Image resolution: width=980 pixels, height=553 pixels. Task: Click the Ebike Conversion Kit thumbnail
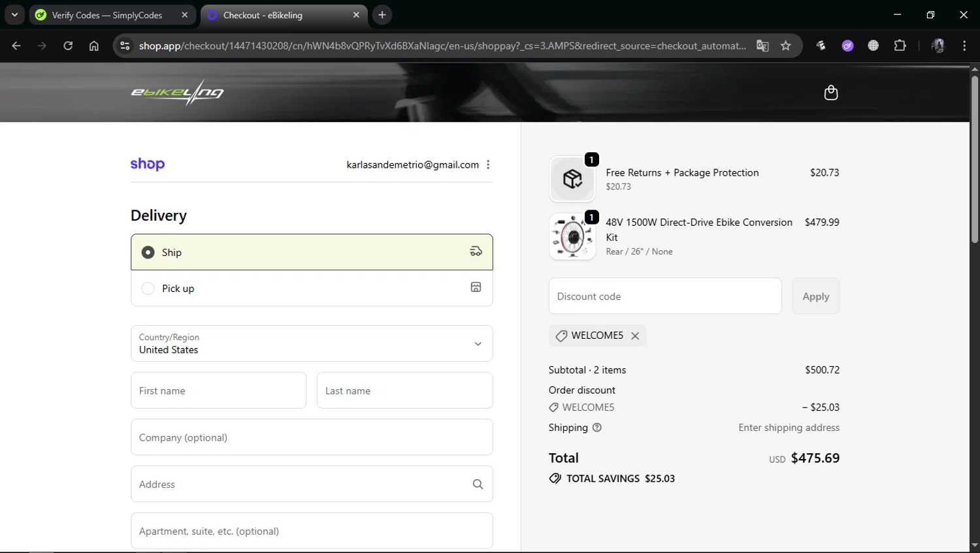point(572,236)
